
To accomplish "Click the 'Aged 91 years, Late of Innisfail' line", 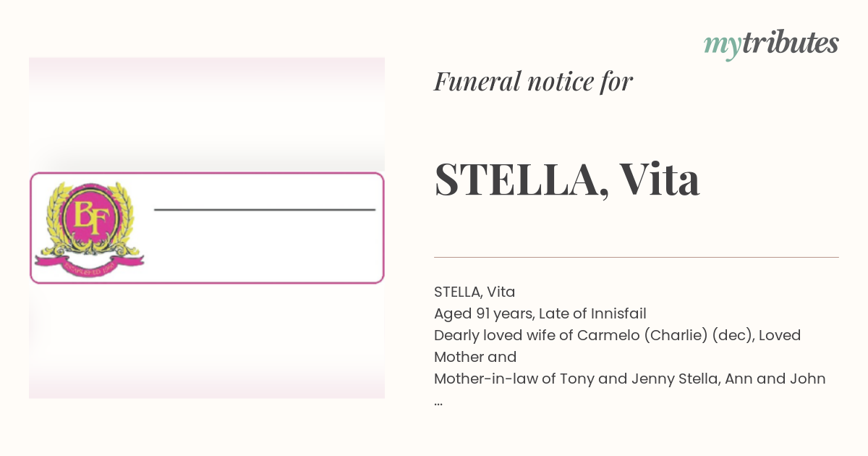I will click(540, 313).
